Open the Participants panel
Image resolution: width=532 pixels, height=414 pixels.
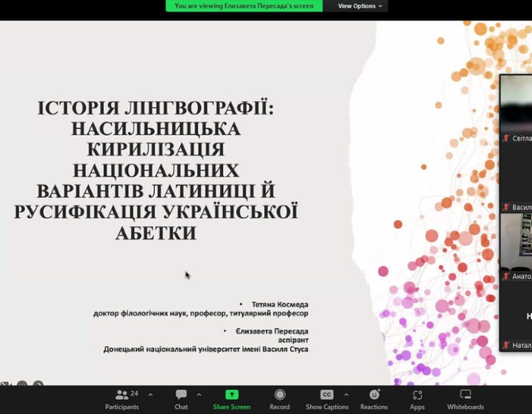point(122,398)
